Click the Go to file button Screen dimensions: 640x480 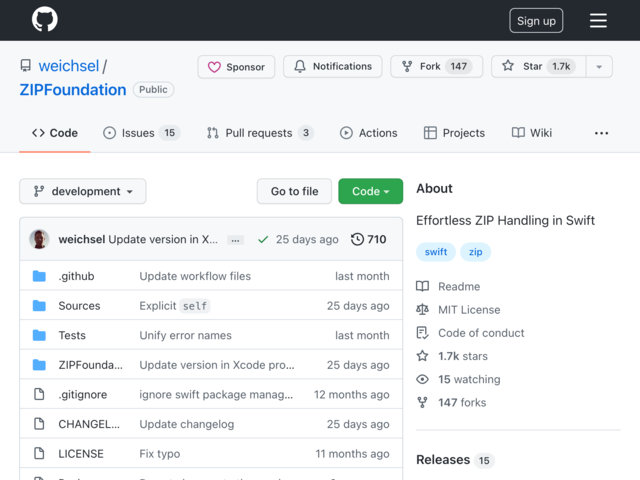click(294, 191)
